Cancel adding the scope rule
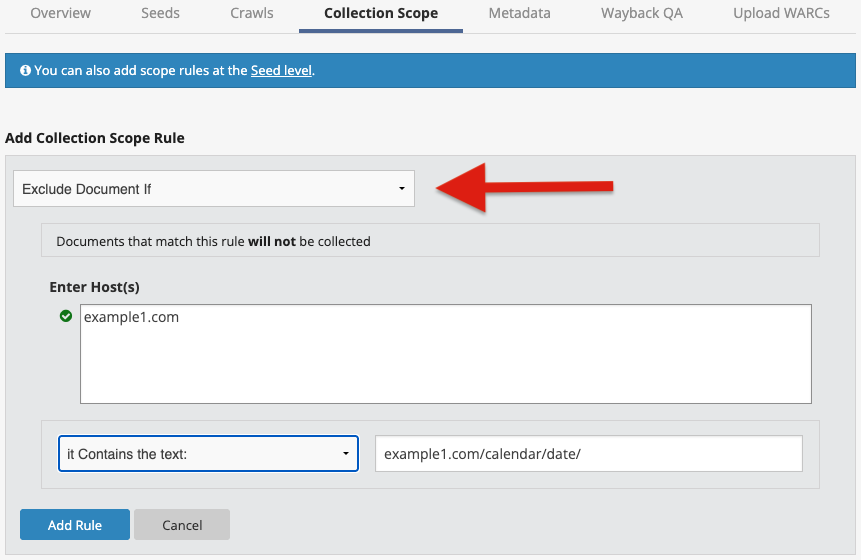 click(x=182, y=525)
